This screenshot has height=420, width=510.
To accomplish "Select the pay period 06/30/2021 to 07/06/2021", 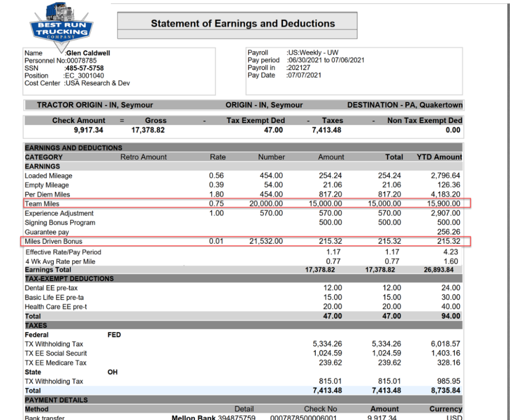I will coord(326,60).
